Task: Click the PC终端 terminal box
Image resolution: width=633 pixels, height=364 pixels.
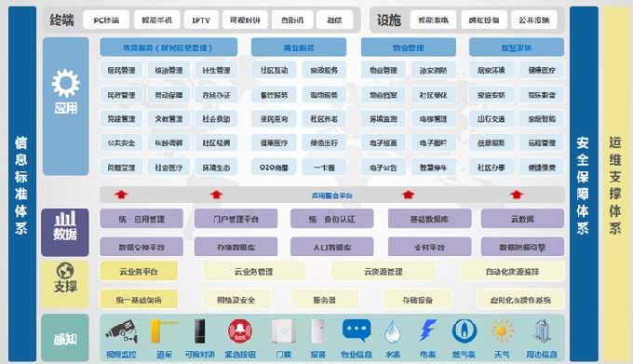Action: (x=106, y=20)
